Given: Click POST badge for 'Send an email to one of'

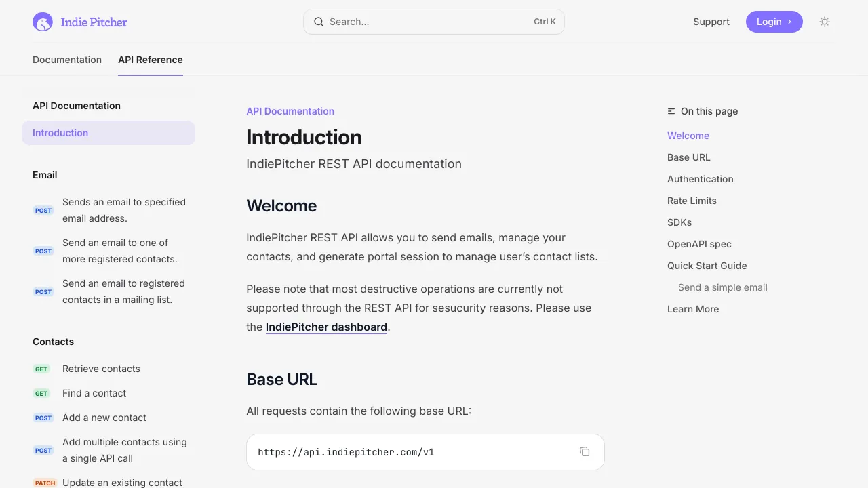Looking at the screenshot, I should click(43, 251).
